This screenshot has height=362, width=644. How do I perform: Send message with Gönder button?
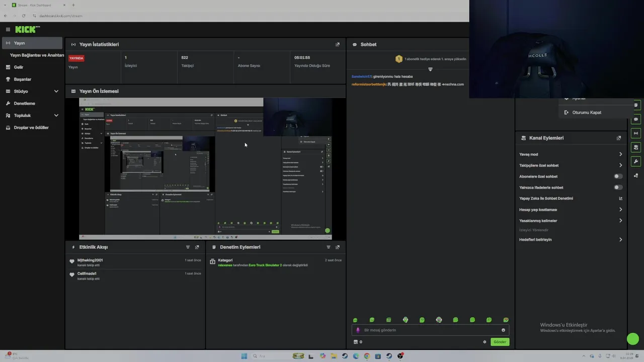(x=500, y=342)
